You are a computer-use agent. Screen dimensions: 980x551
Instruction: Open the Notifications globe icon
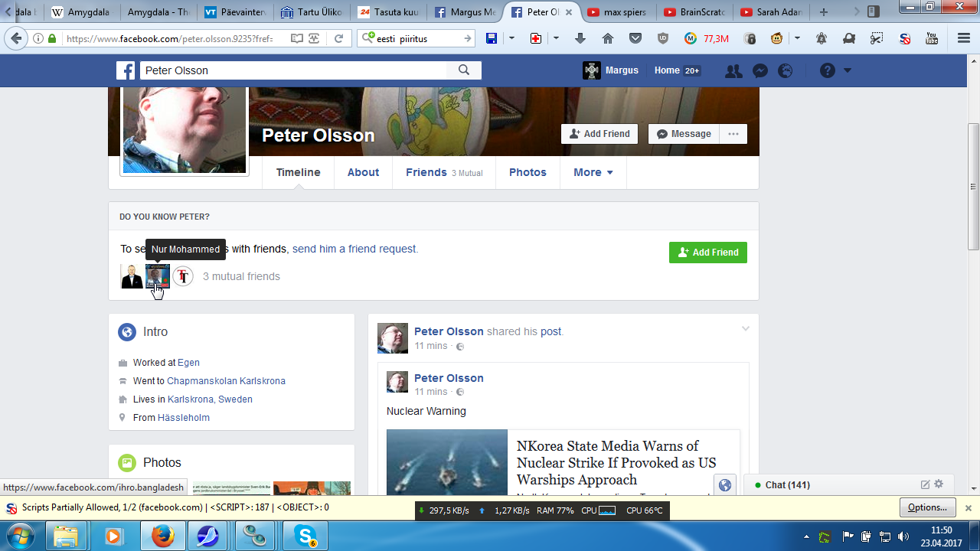[x=786, y=70]
